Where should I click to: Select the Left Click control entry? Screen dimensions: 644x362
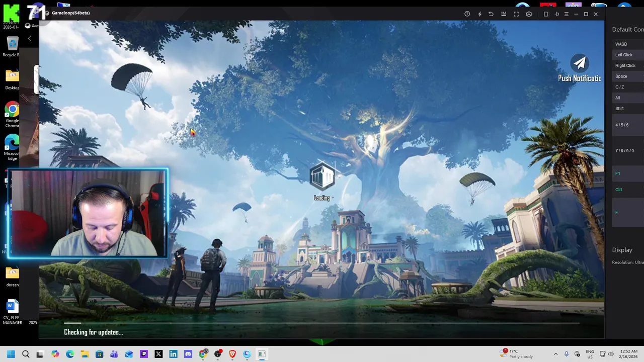[628, 55]
